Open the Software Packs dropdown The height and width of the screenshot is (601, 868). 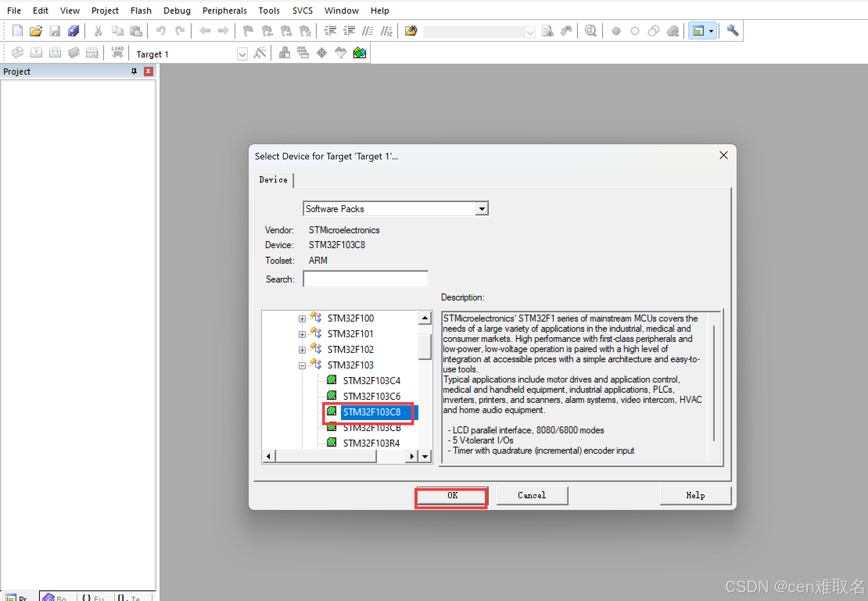(482, 209)
